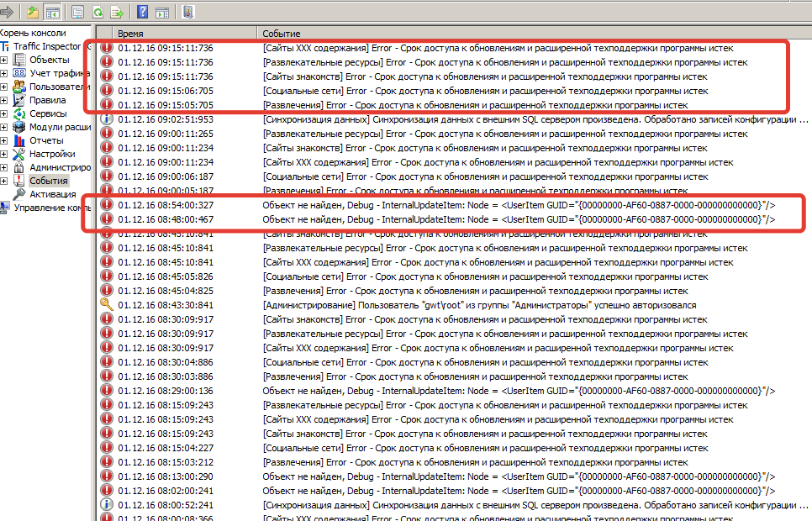The image size is (812, 521).
Task: Select Администрирование gwt\root authorization event text
Action: (x=479, y=305)
